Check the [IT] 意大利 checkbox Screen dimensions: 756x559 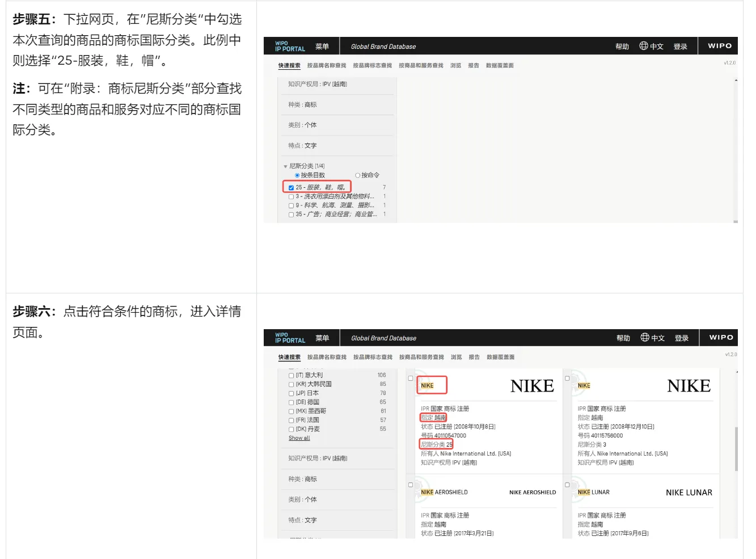tap(291, 376)
